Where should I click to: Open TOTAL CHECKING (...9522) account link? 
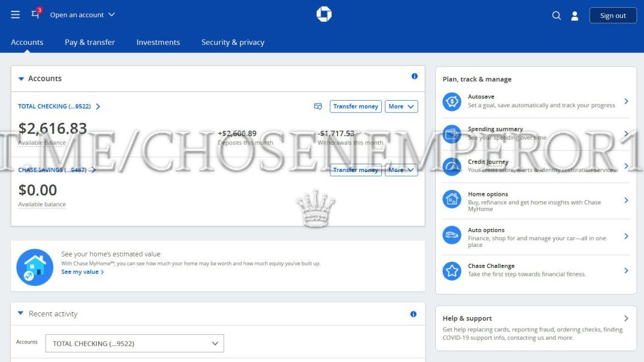tap(54, 107)
